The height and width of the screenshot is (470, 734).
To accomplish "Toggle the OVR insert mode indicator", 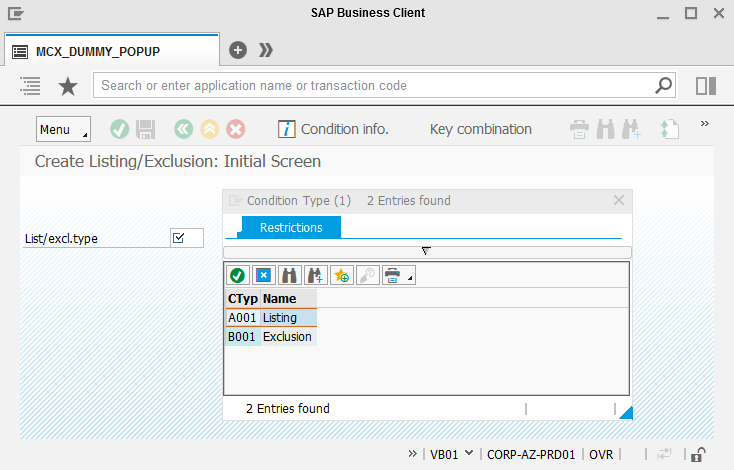I will click(601, 455).
